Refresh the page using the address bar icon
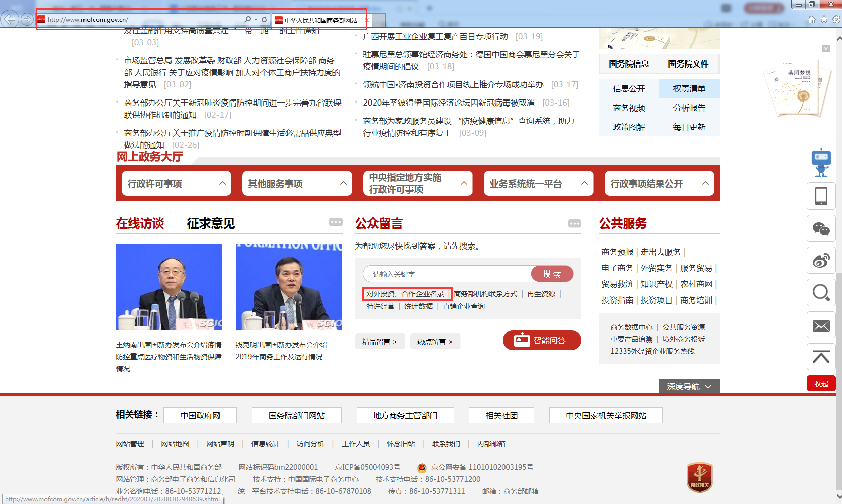 [x=264, y=20]
